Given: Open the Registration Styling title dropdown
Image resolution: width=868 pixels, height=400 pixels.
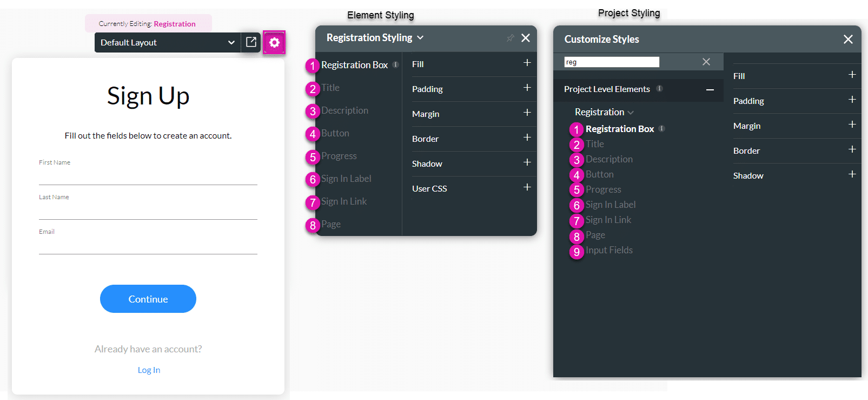Looking at the screenshot, I should pyautogui.click(x=420, y=38).
